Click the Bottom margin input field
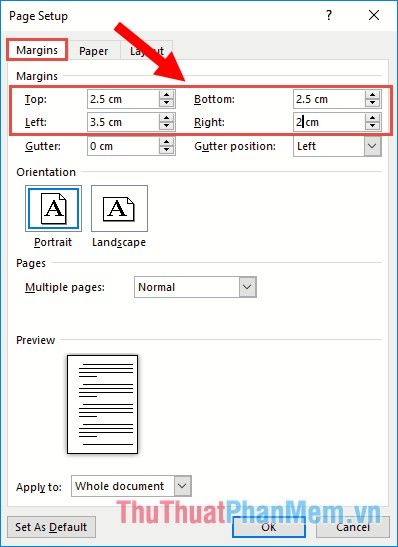 point(329,99)
